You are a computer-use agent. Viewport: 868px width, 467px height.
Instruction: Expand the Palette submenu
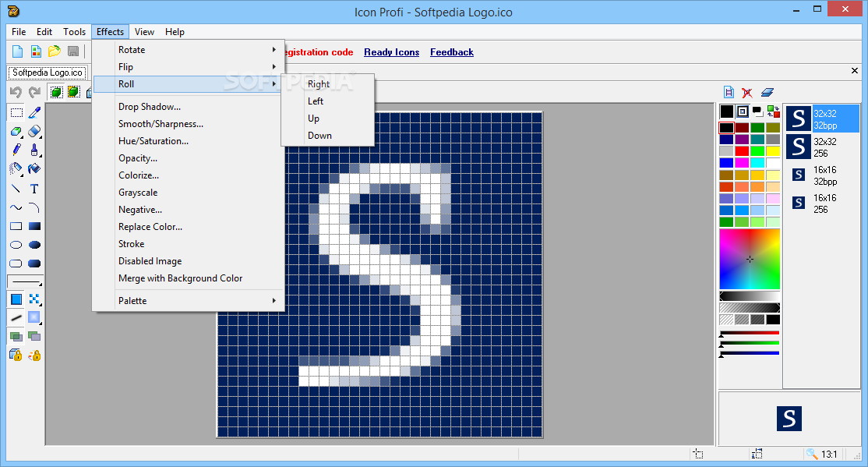(x=189, y=301)
